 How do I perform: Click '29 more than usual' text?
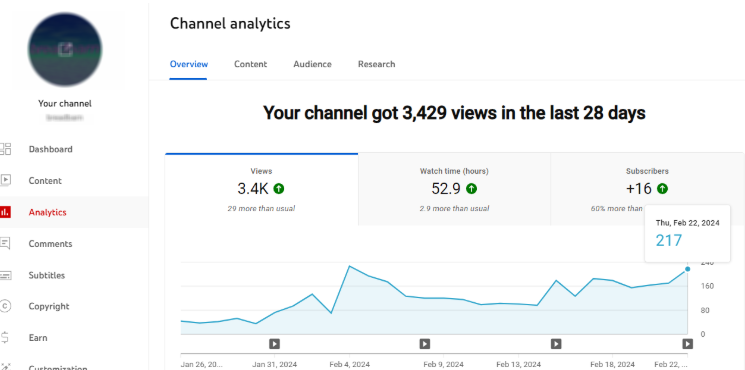click(261, 209)
